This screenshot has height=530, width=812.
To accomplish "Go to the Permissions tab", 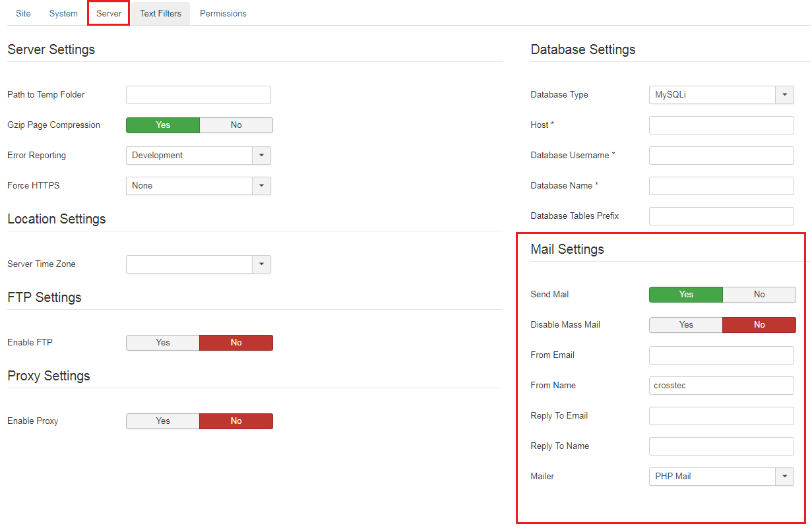I will pos(223,13).
